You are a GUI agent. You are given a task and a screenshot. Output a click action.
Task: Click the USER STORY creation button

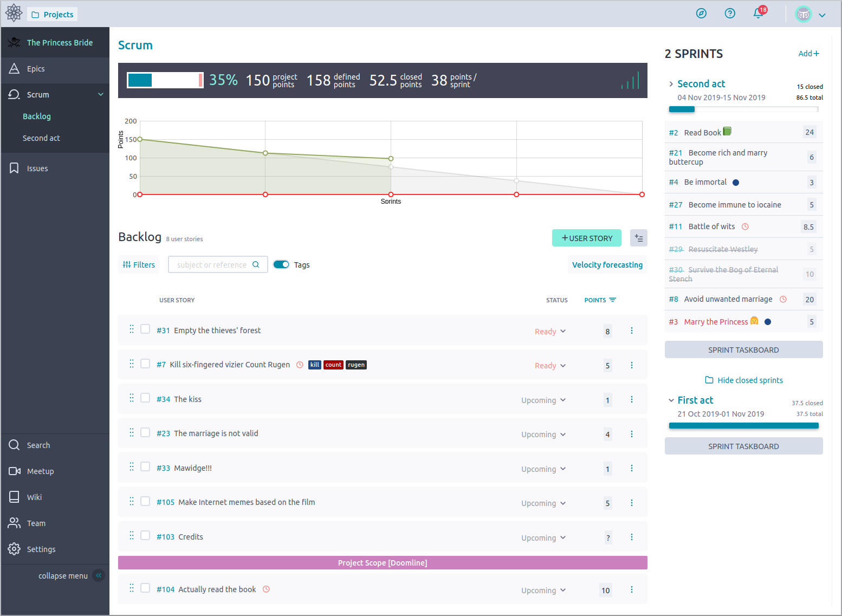(x=586, y=238)
